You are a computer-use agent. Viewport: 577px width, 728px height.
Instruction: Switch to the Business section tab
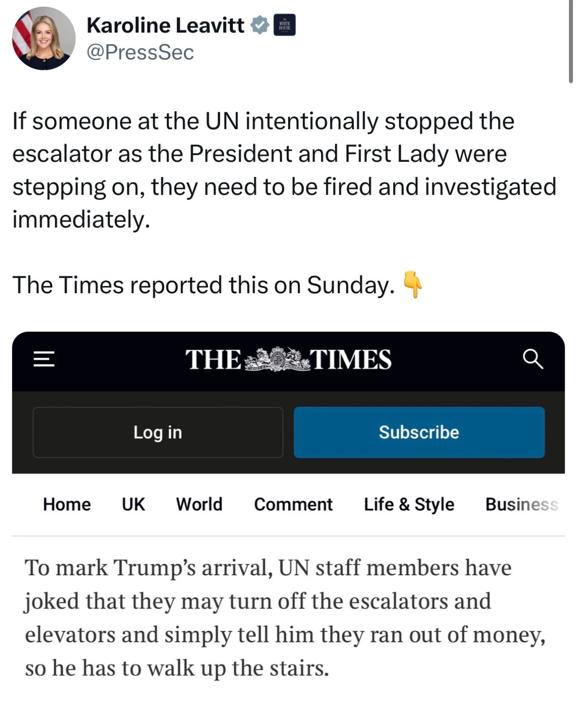(x=522, y=504)
